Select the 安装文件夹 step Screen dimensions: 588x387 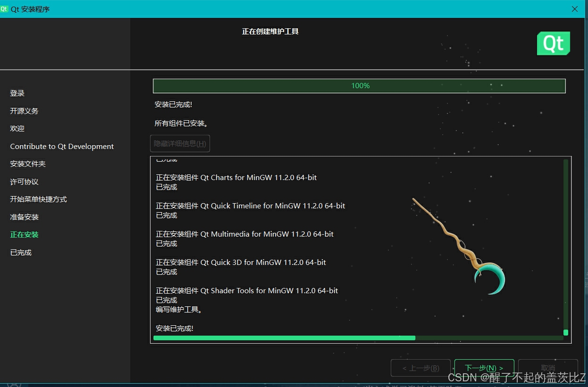point(28,164)
